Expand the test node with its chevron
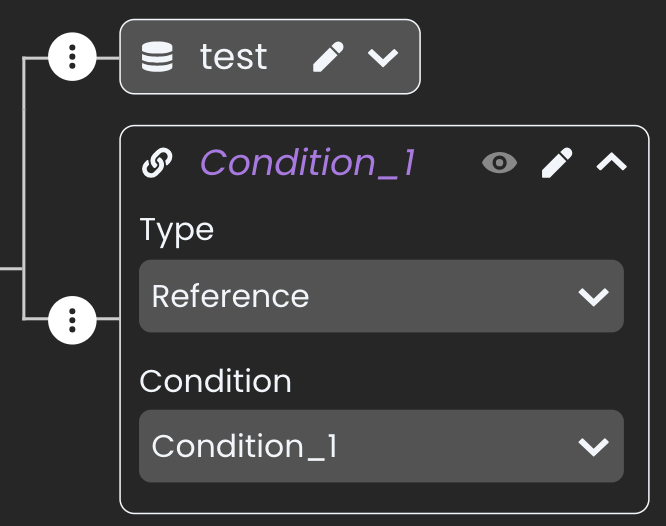Image resolution: width=666 pixels, height=526 pixels. [383, 57]
